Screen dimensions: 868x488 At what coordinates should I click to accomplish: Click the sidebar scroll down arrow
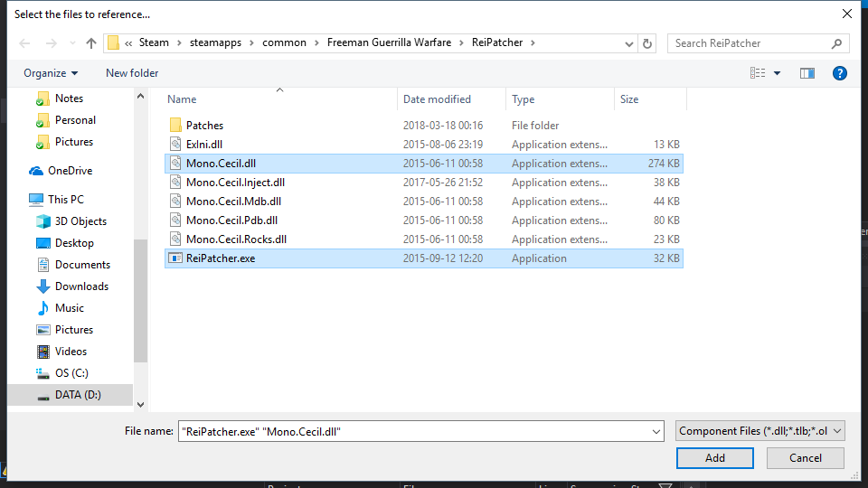[x=141, y=405]
